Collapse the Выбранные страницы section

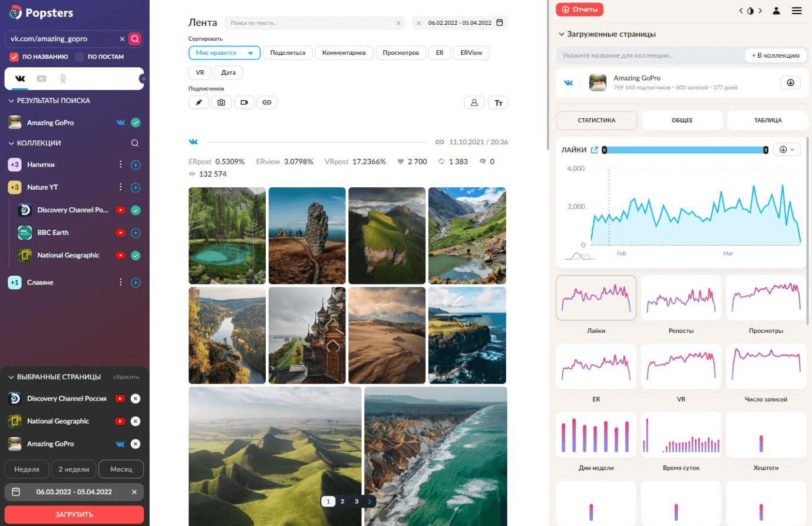coord(11,377)
